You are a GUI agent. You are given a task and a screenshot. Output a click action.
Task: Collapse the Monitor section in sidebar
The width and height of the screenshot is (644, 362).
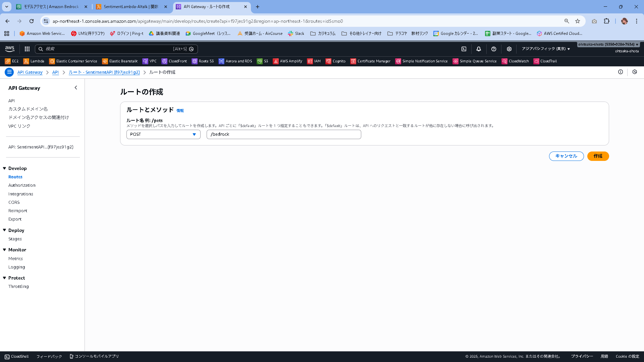click(5, 250)
